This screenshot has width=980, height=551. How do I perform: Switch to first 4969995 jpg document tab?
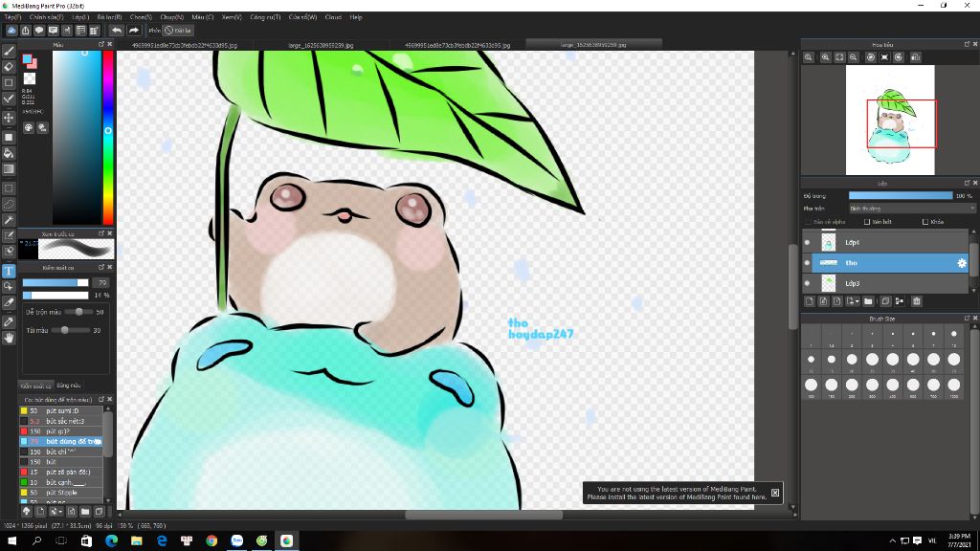tap(185, 45)
